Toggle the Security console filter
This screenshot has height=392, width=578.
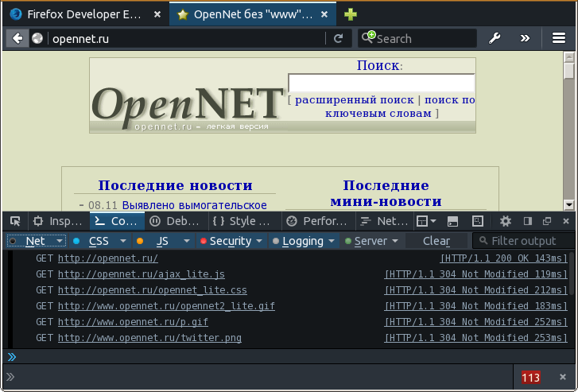(226, 241)
